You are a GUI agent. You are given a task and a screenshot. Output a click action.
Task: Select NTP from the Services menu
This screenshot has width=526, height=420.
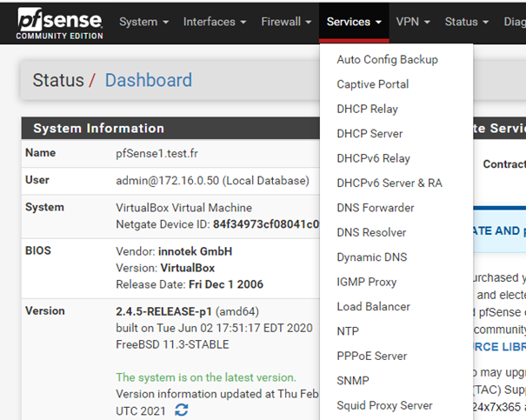click(348, 331)
